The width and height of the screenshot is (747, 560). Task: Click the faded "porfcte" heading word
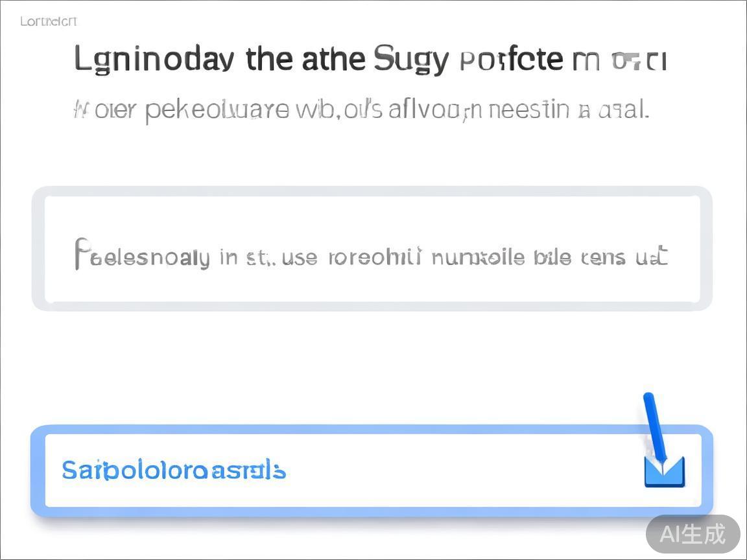[511, 60]
